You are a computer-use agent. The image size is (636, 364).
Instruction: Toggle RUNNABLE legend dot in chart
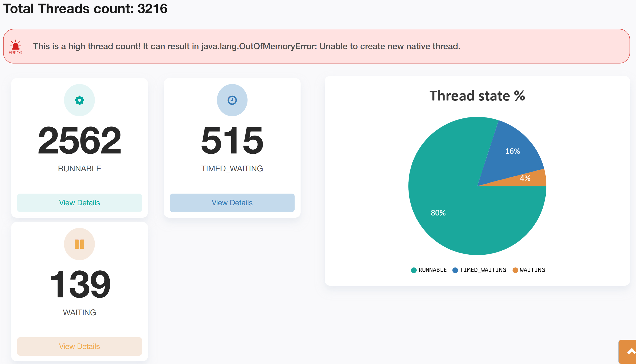(x=414, y=270)
